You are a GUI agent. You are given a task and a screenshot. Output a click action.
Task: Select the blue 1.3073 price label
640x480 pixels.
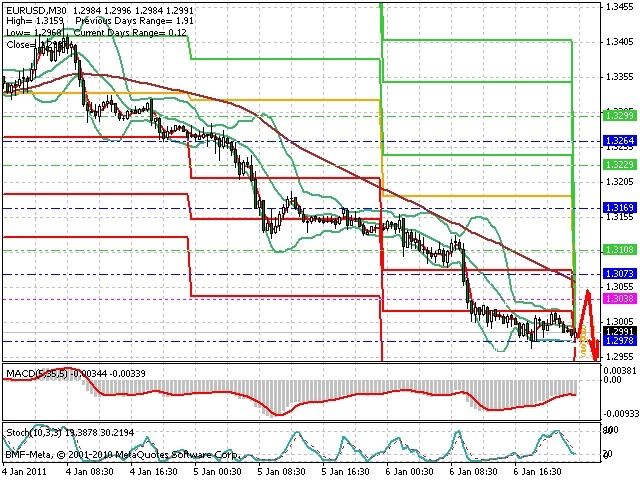click(620, 273)
